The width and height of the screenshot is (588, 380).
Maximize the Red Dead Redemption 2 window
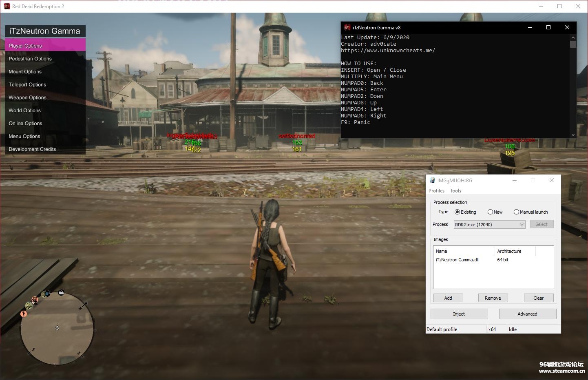click(559, 6)
